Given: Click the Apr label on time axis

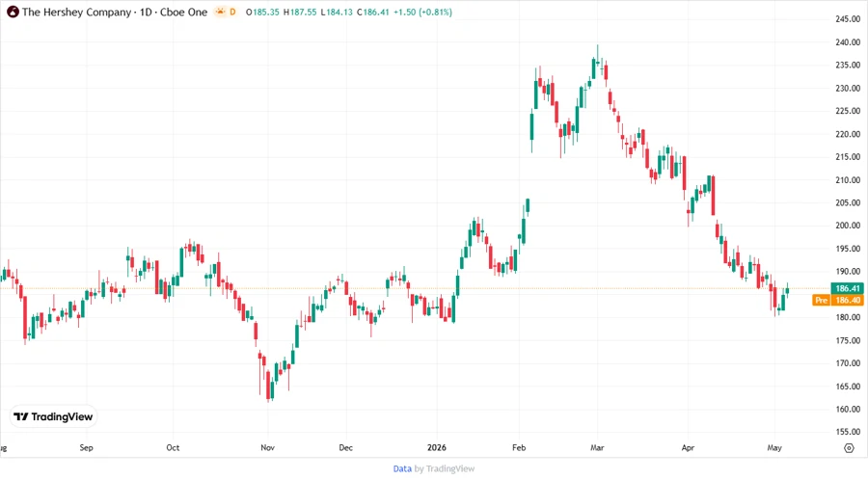Looking at the screenshot, I should tap(688, 447).
